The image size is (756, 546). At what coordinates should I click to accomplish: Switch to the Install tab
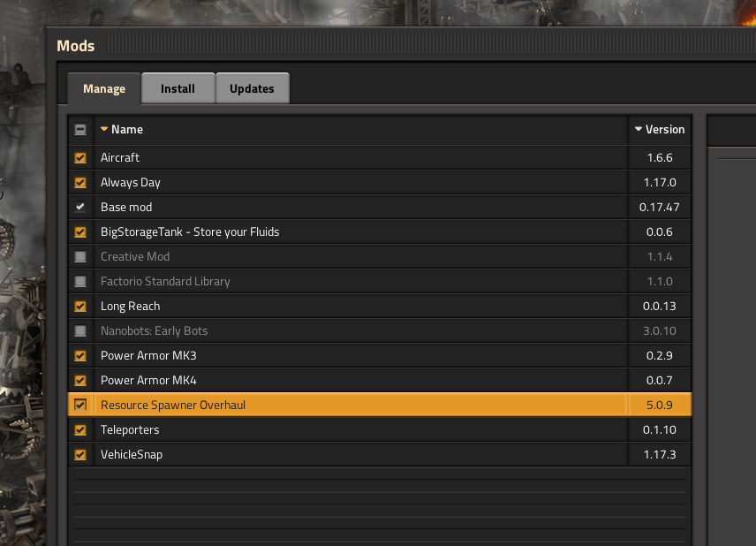177,88
